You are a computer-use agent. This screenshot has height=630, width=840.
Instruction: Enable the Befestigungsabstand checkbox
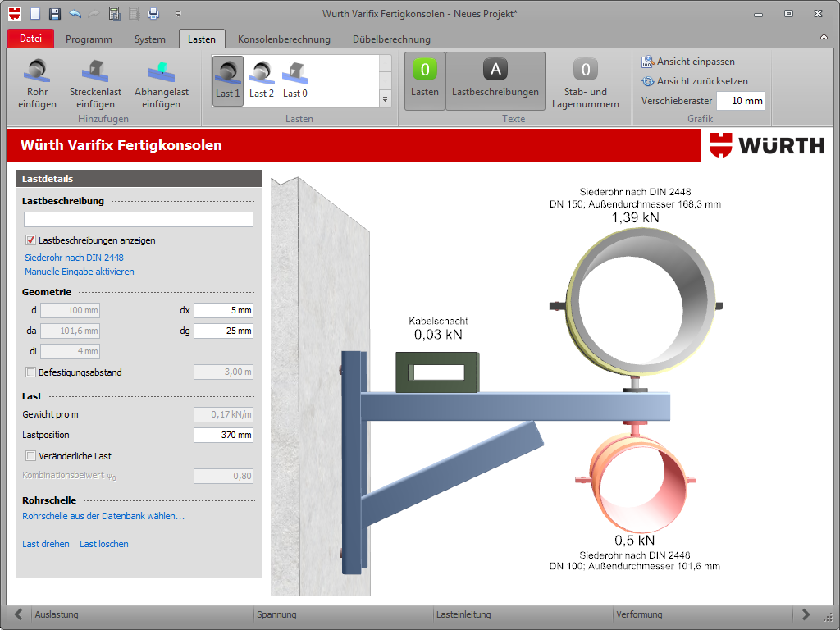[x=30, y=372]
